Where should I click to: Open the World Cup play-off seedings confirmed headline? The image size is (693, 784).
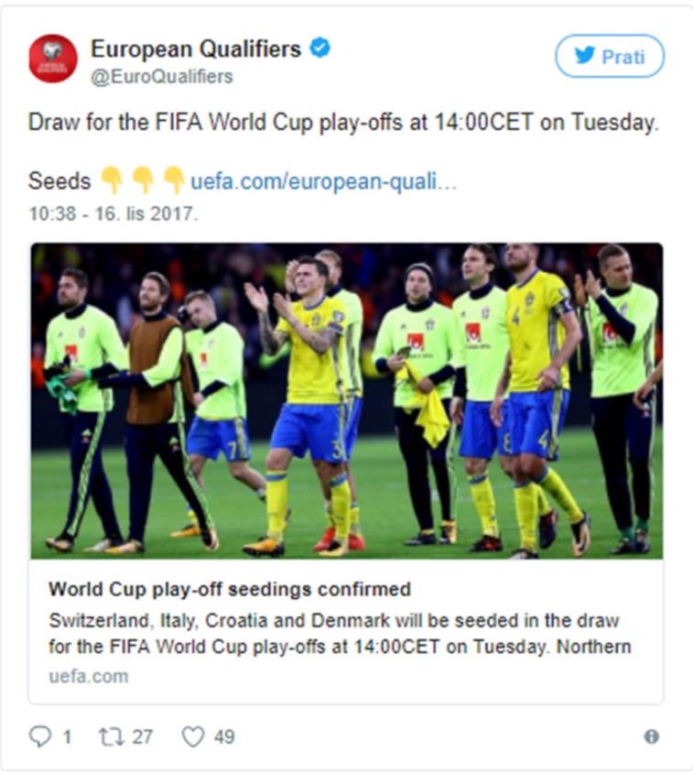(230, 589)
